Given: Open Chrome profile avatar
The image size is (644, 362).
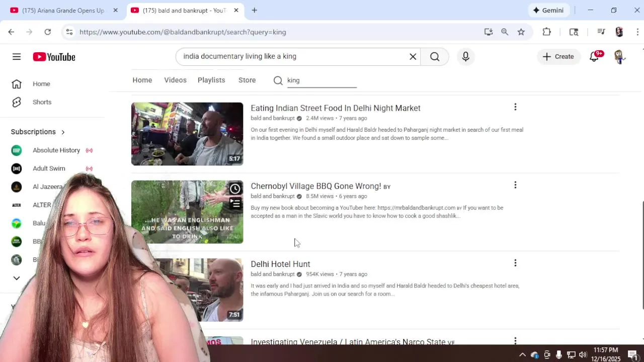Looking at the screenshot, I should (x=619, y=32).
